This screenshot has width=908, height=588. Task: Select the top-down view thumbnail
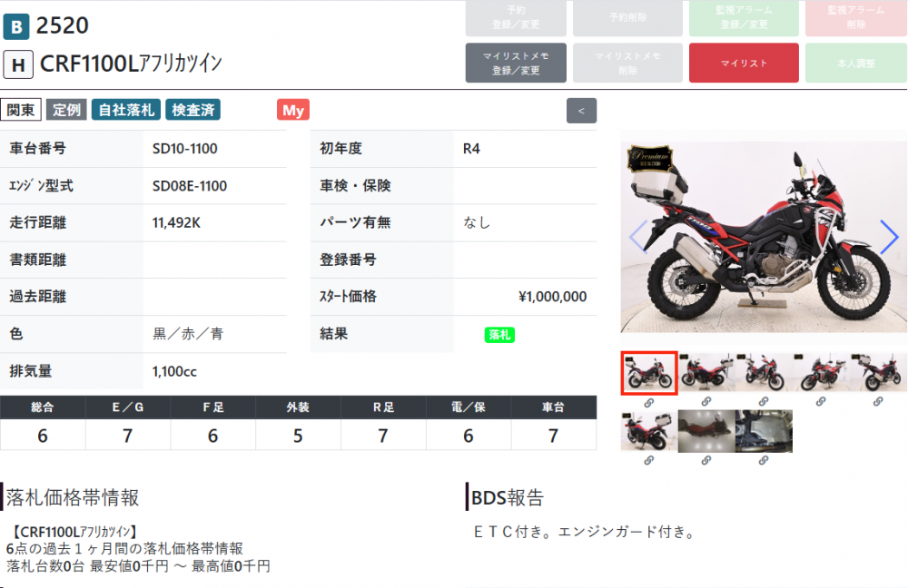coord(706,431)
